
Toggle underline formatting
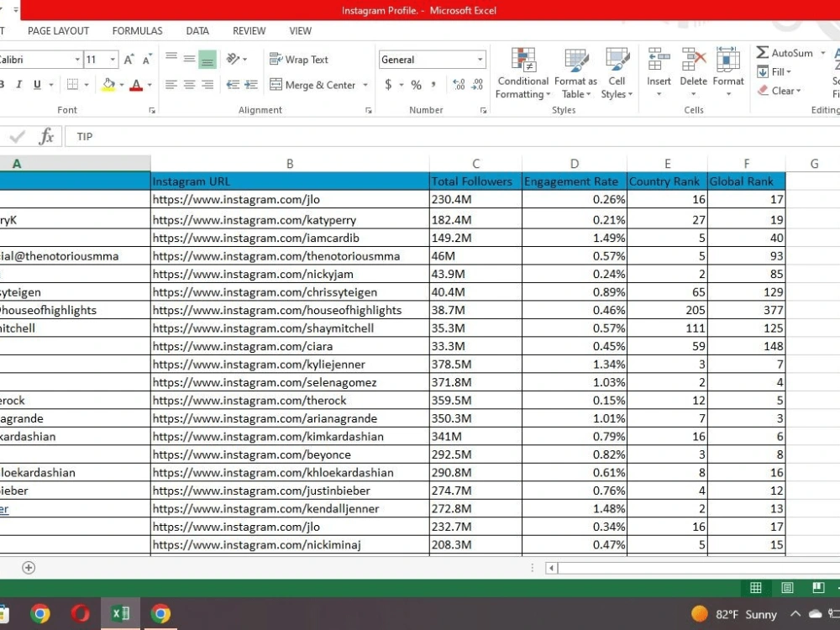coord(37,85)
